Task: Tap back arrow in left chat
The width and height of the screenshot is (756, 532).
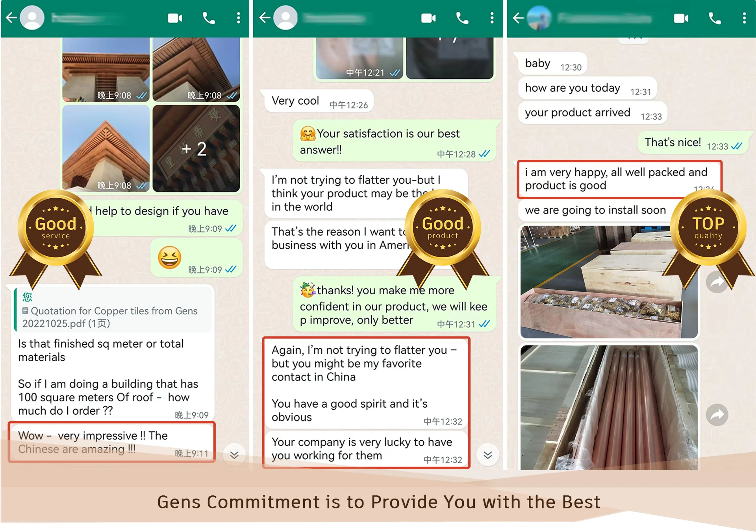Action: pos(11,18)
